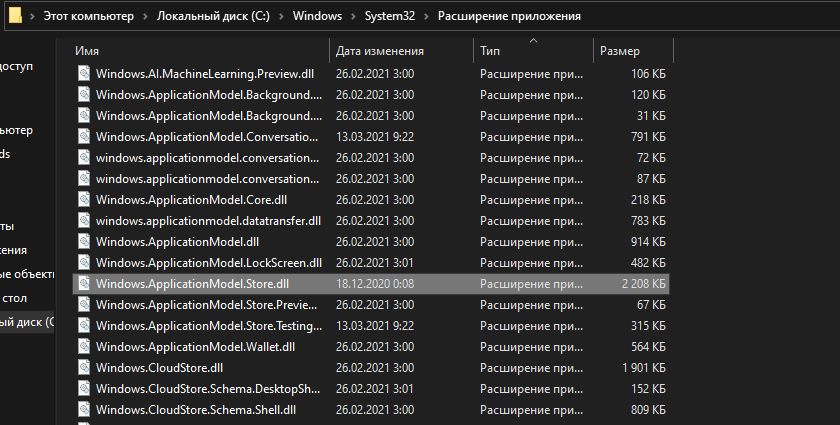The width and height of the screenshot is (840, 425).
Task: Click the icon of Windows.ApplicationModel.Wallet.dll
Action: point(84,347)
